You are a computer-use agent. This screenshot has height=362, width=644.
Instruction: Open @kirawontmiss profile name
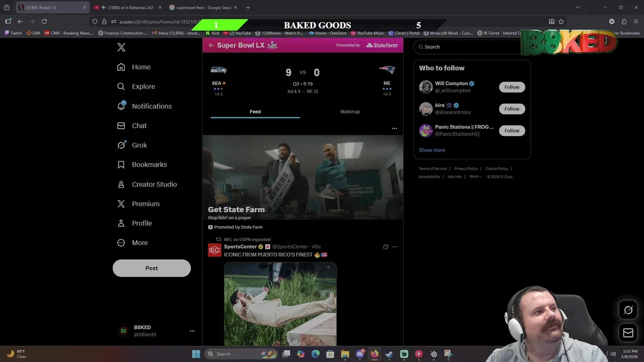[x=452, y=112]
